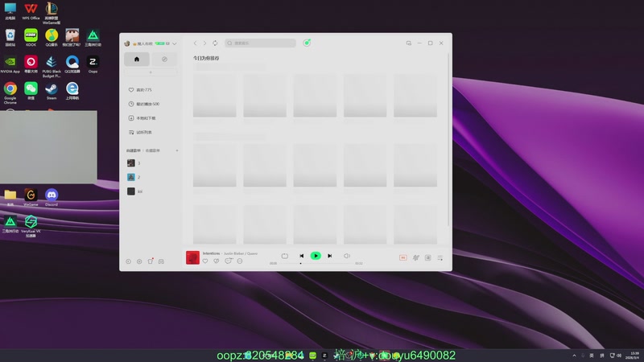Open sound effects icon in player
The image size is (644, 362).
pyautogui.click(x=415, y=257)
